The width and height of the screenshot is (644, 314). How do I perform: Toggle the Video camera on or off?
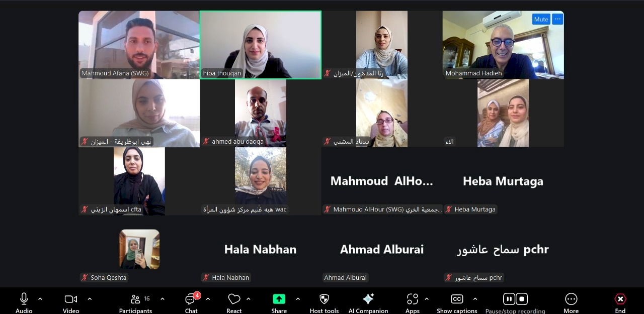pyautogui.click(x=71, y=299)
